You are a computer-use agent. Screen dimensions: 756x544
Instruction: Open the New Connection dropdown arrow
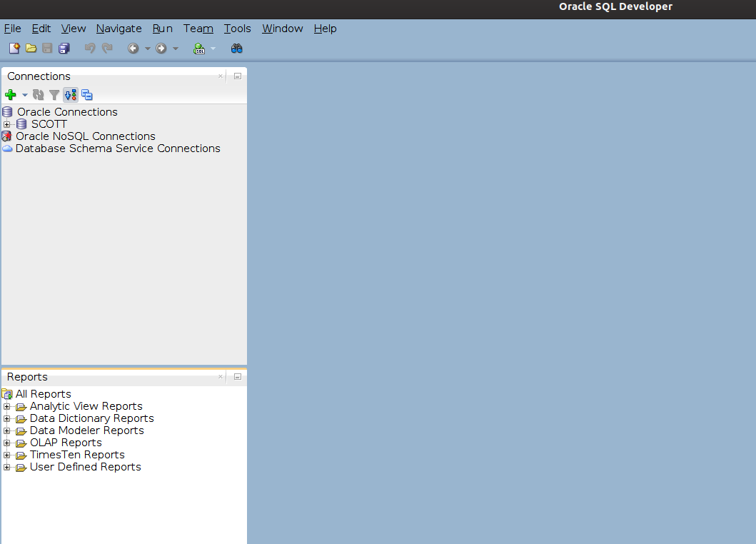[x=25, y=95]
